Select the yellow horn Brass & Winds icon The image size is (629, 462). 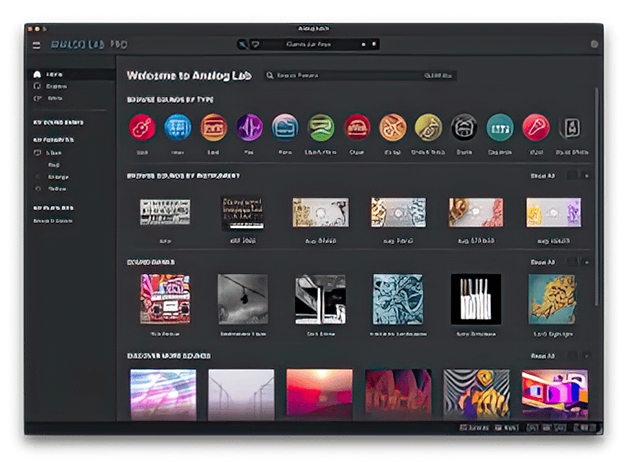coord(428,128)
